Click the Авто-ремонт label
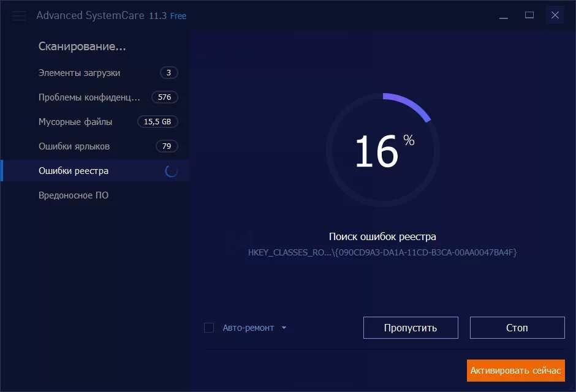This screenshot has height=392, width=576. point(248,328)
